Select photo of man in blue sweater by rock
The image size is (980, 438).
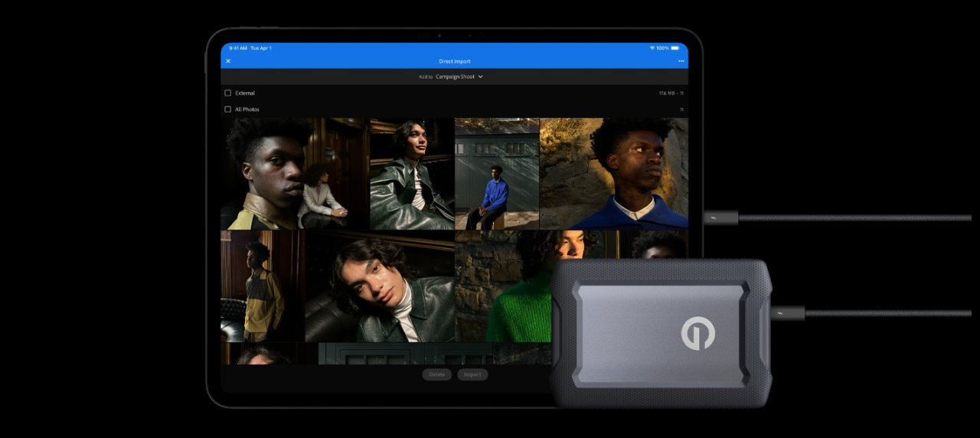pos(614,174)
